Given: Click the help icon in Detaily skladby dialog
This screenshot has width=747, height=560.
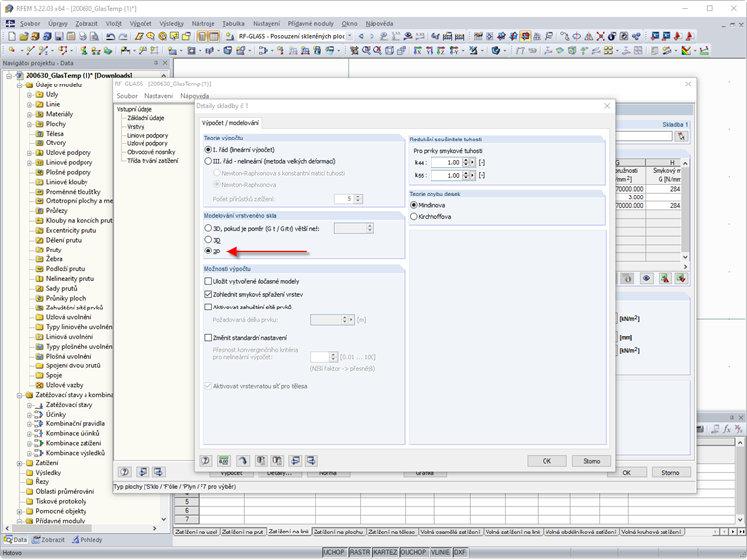Looking at the screenshot, I should pyautogui.click(x=205, y=461).
